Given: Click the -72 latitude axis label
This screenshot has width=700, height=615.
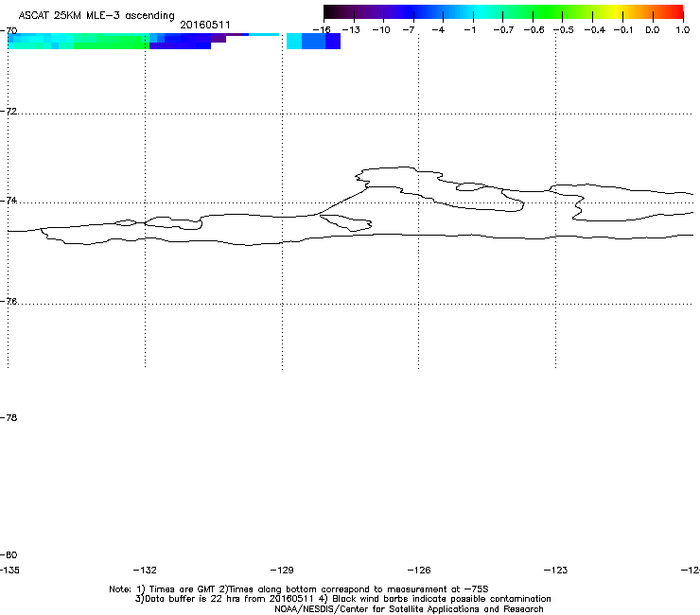Looking at the screenshot, I should tap(9, 111).
